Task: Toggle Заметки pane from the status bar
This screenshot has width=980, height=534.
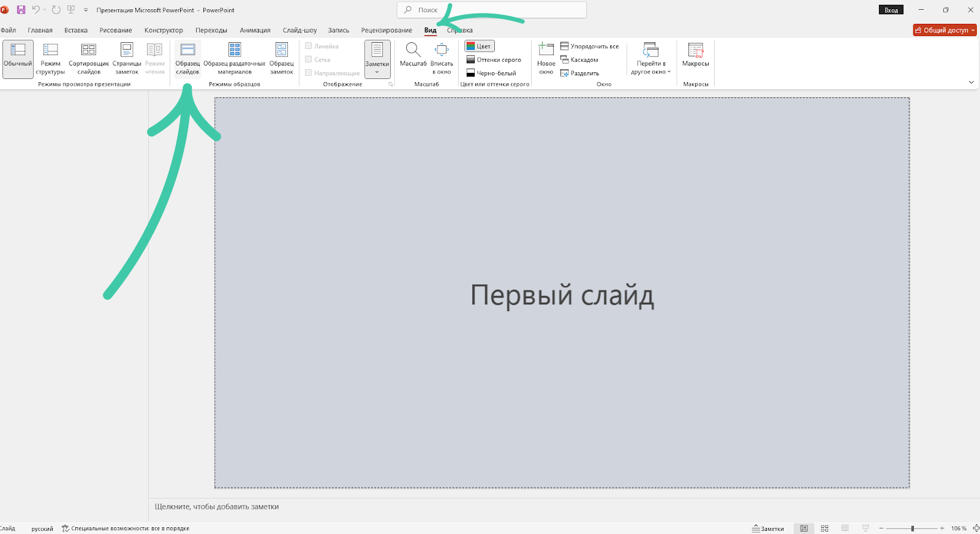Action: [768, 528]
